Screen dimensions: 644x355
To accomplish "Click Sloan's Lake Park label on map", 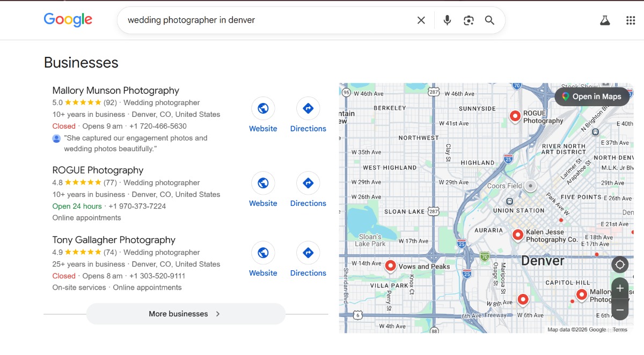I will tap(370, 240).
